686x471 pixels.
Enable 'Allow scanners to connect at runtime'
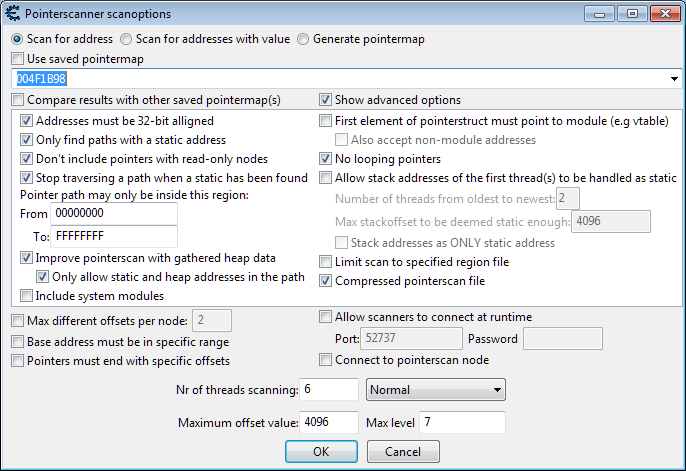[x=325, y=318]
